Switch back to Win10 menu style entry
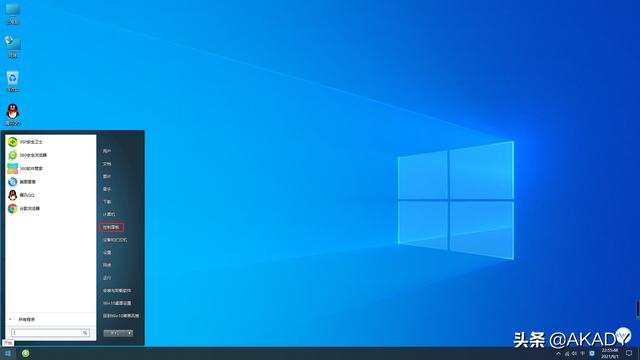 121,316
